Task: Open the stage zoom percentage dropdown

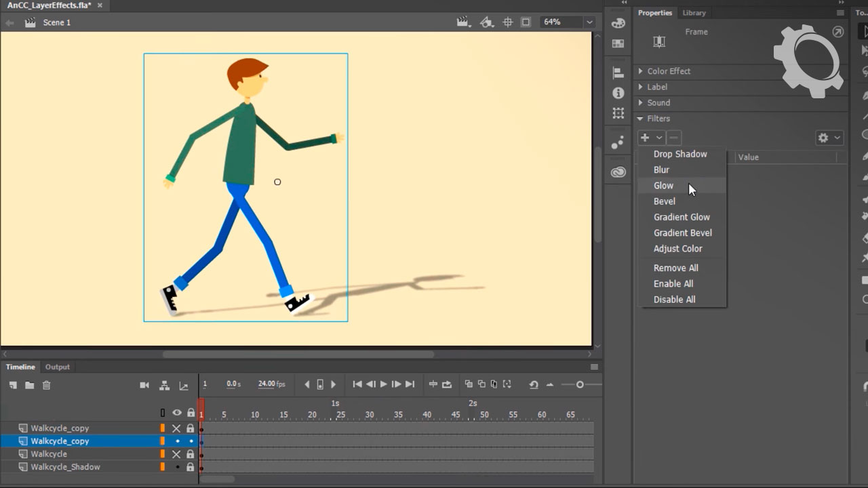Action: pyautogui.click(x=589, y=22)
